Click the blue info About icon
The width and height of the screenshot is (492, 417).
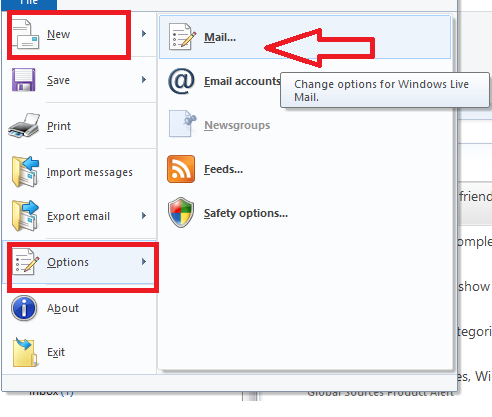click(x=24, y=308)
